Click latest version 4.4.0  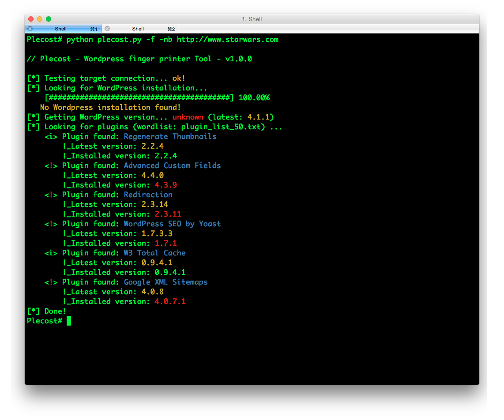152,176
